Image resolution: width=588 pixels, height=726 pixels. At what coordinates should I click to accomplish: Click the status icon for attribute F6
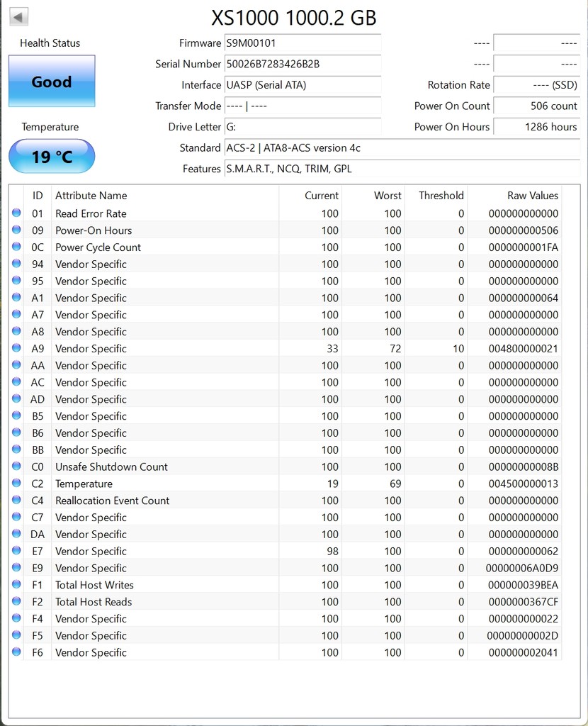(17, 652)
